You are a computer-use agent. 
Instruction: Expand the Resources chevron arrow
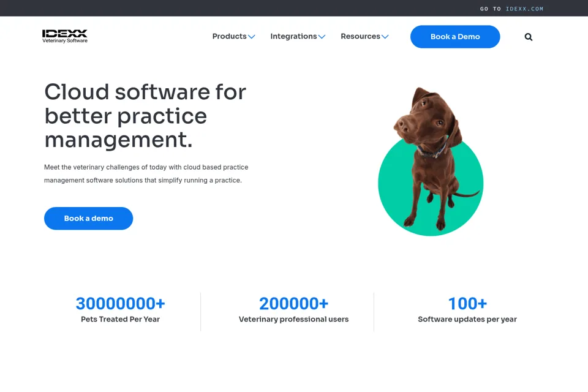coord(385,37)
